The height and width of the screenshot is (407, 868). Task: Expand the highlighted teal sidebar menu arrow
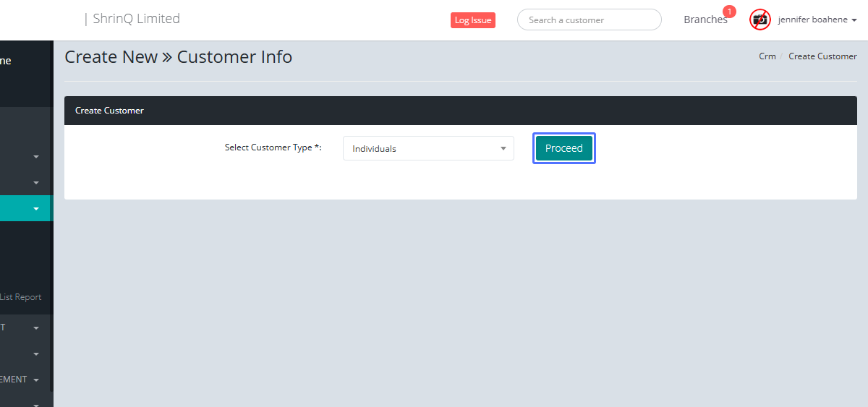click(x=36, y=209)
